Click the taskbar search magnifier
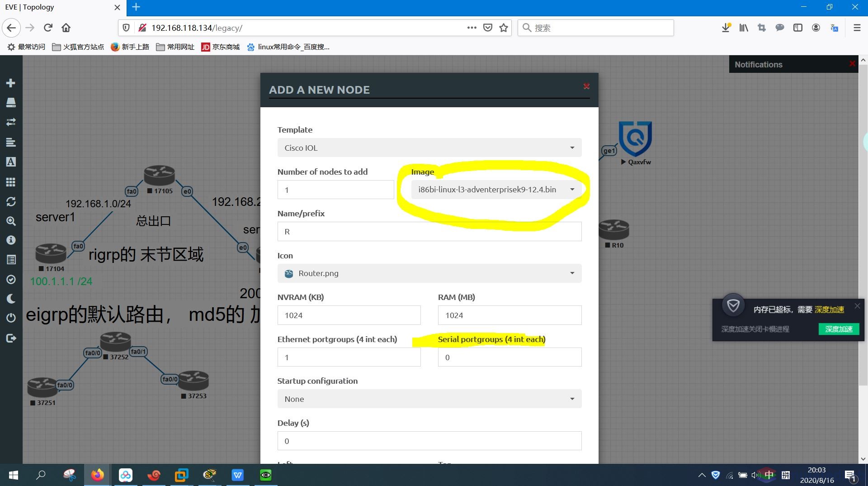Image resolution: width=868 pixels, height=486 pixels. pos(41,475)
